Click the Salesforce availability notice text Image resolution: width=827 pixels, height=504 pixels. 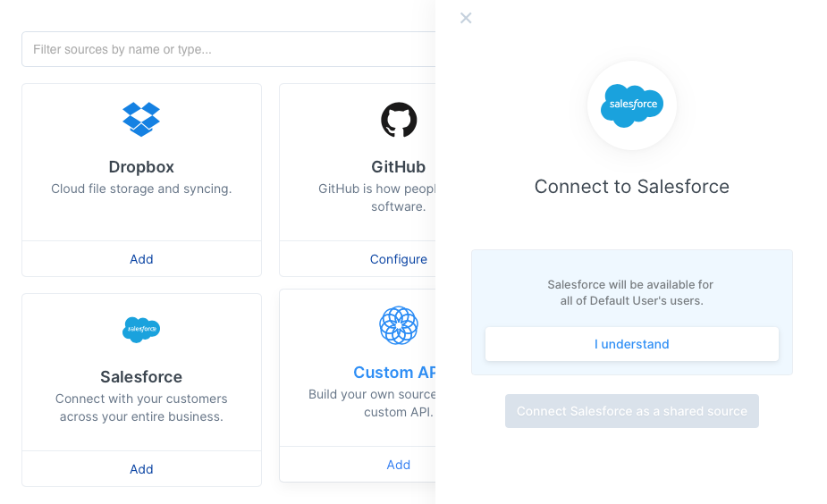coord(631,292)
